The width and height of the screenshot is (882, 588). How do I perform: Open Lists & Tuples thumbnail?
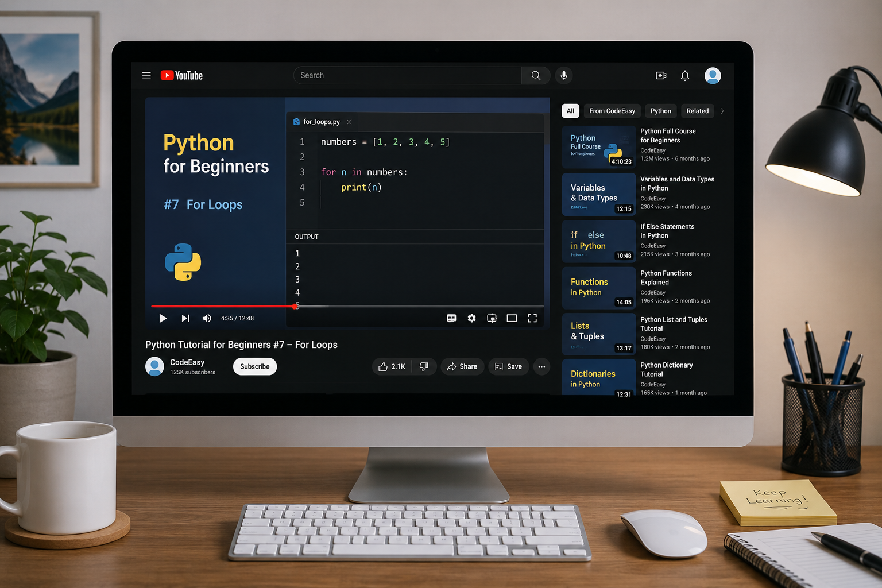tap(599, 334)
